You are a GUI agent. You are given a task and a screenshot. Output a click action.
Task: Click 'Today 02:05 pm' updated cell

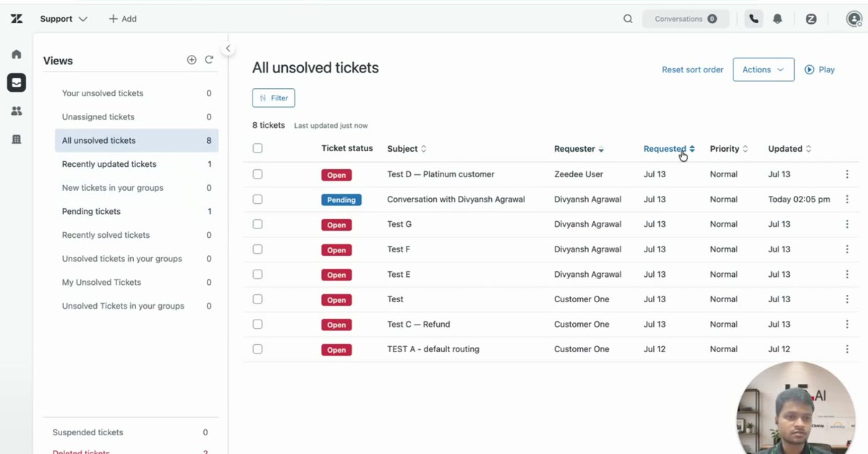(799, 200)
